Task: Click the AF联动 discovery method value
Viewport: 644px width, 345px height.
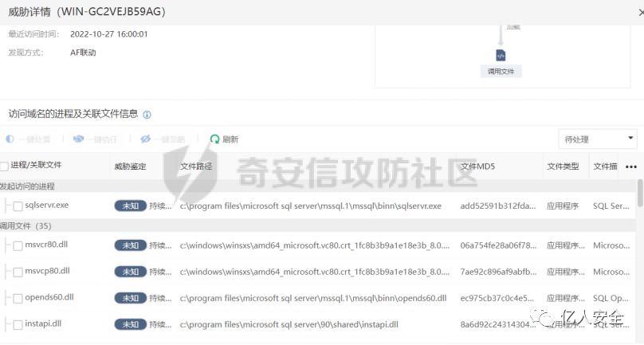Action: [83, 53]
